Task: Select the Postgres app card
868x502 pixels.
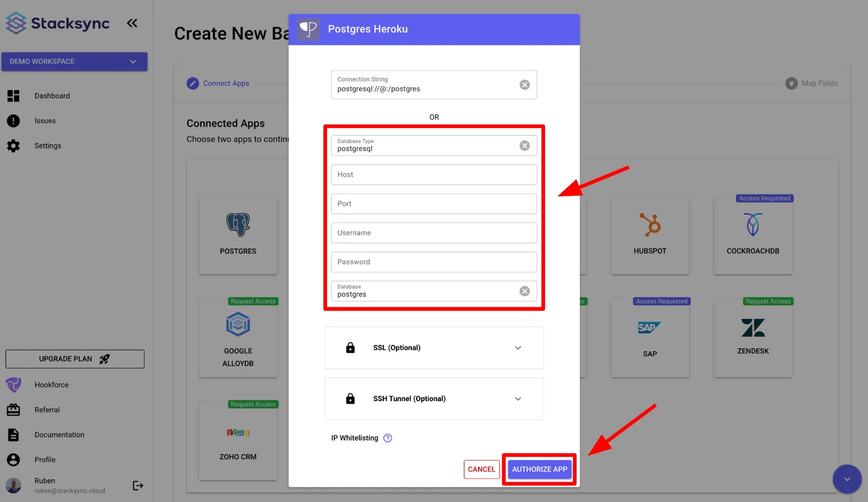Action: tap(238, 235)
